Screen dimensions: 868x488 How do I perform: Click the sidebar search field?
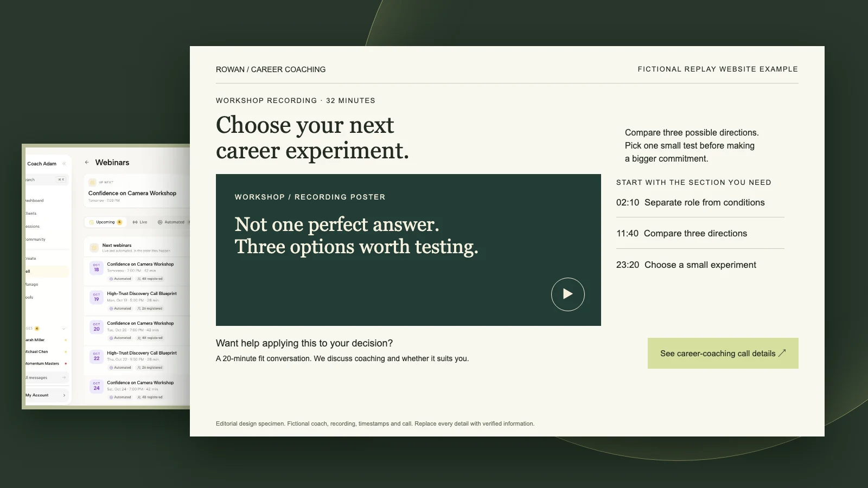click(x=47, y=179)
